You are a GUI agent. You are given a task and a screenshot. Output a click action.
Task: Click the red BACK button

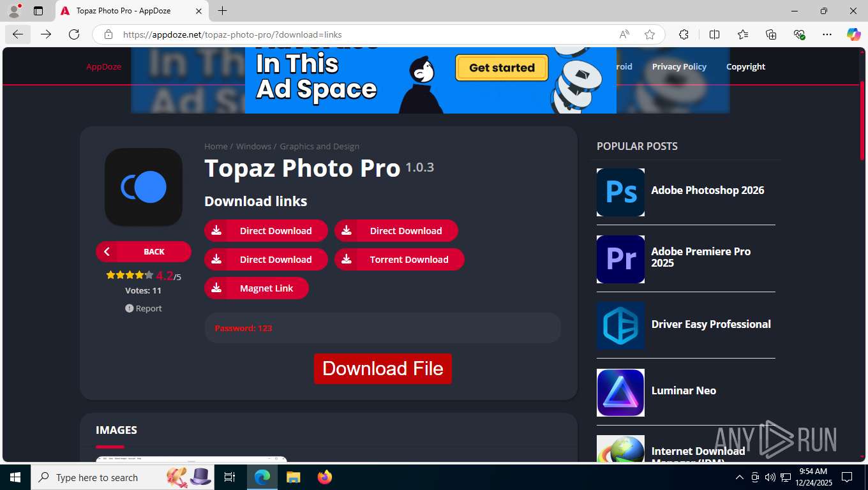coord(144,251)
